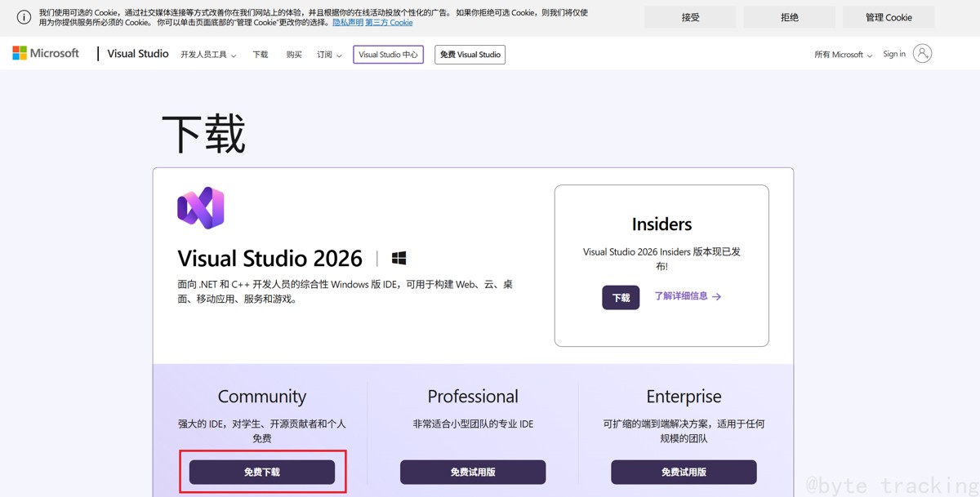Click the Windows logo beside Visual Studio 2026
This screenshot has height=497, width=980.
click(x=399, y=258)
